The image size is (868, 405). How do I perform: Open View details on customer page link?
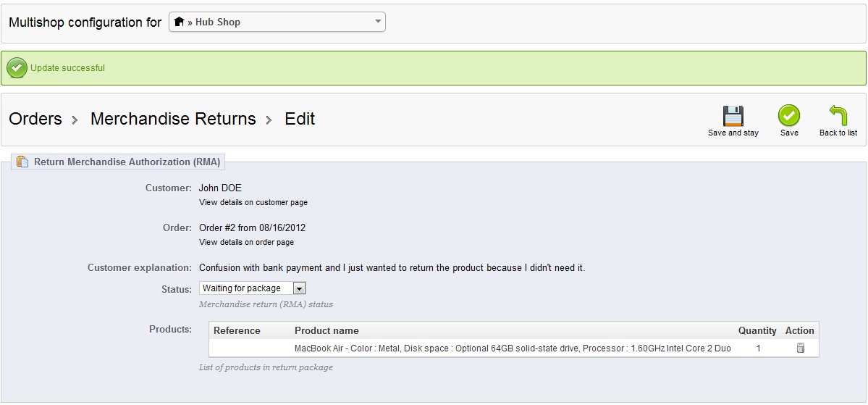point(253,202)
